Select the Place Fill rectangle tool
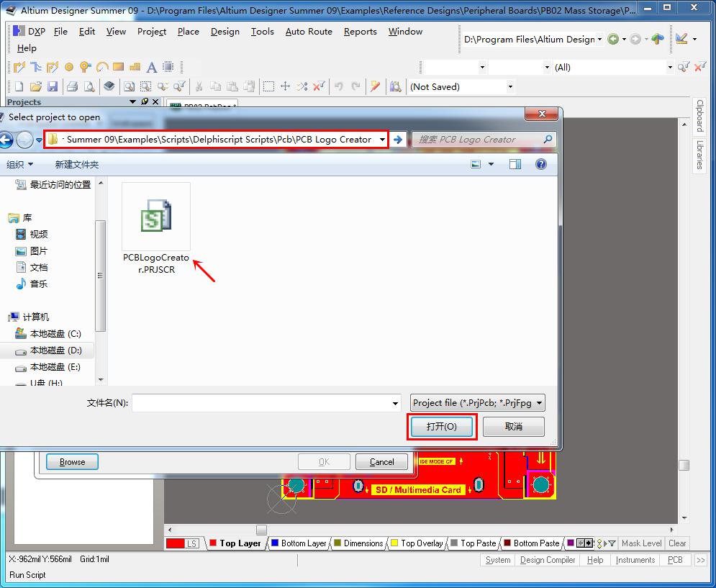Viewport: 716px width, 588px height. (119, 67)
